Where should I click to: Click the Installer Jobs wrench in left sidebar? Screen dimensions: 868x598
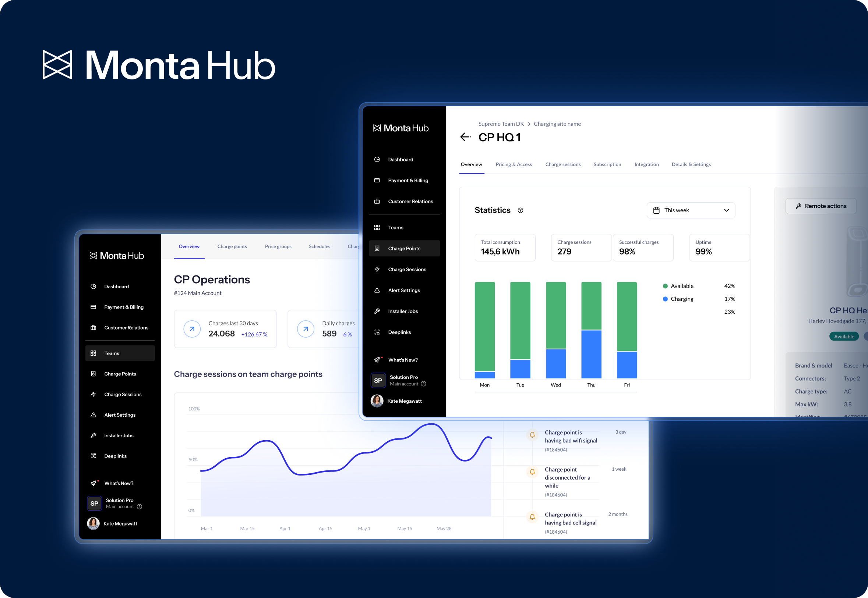(x=93, y=435)
